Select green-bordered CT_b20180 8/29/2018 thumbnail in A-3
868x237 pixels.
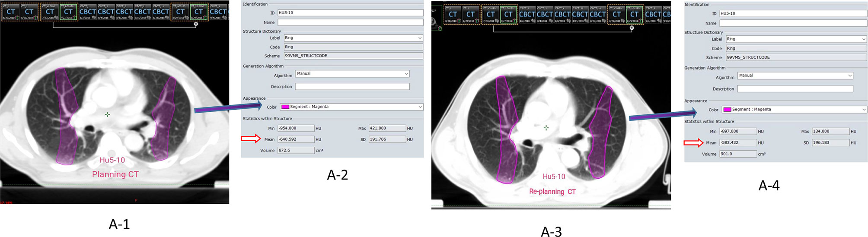coord(634,14)
